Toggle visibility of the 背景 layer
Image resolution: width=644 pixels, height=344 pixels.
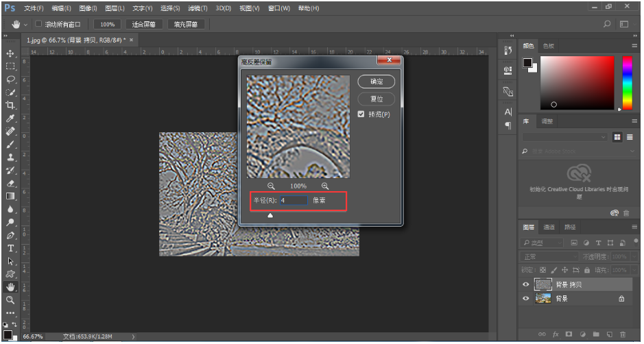526,299
